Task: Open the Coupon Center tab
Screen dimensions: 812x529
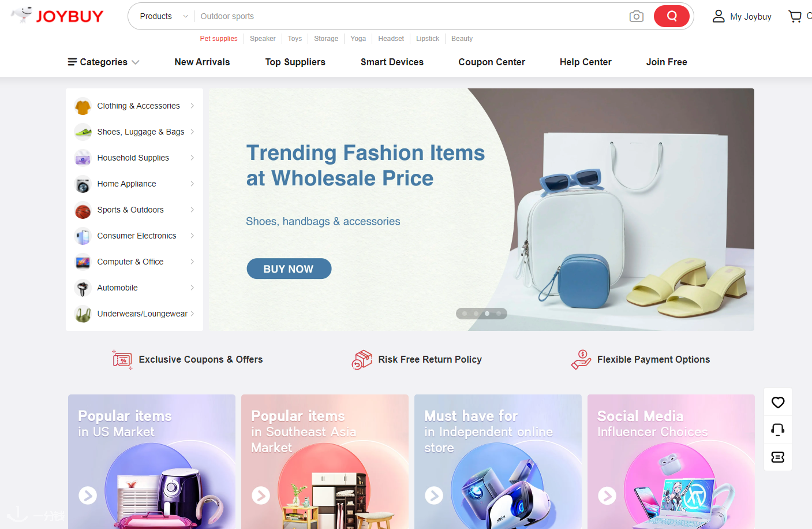Action: 492,62
